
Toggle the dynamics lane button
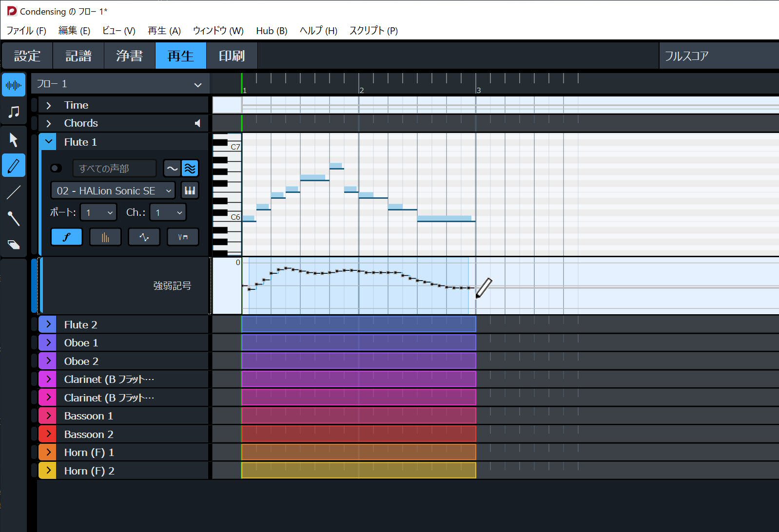[x=67, y=237]
